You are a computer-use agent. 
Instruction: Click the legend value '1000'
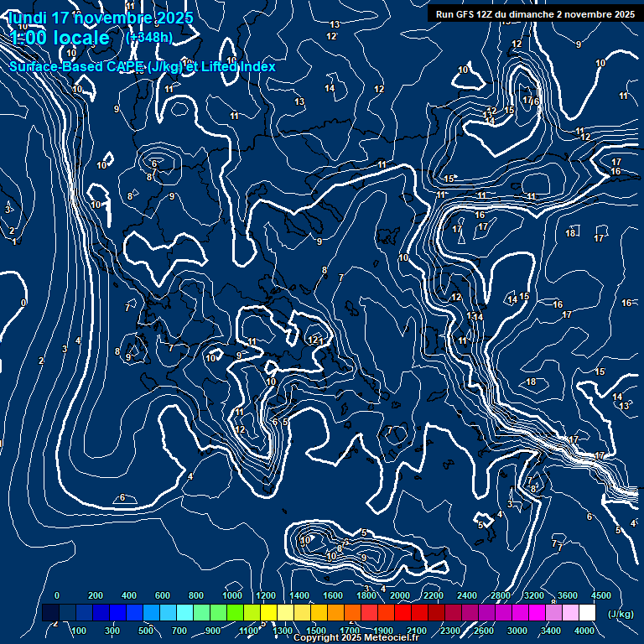[x=232, y=595]
